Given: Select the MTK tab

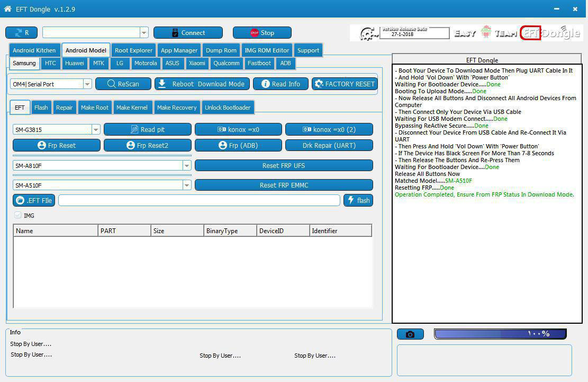Looking at the screenshot, I should click(98, 63).
